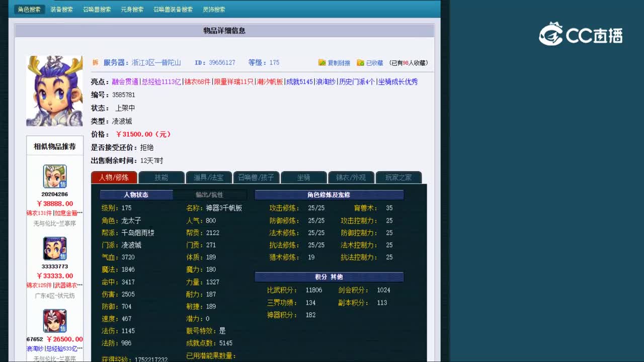Open the 玩家之家 tab
This screenshot has width=644, height=362.
(399, 177)
